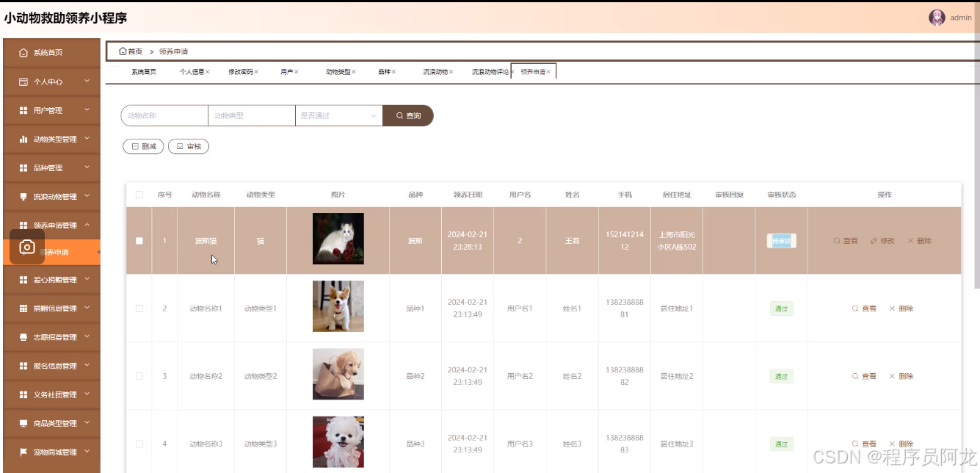This screenshot has height=473, width=980.
Task: Click the table icon beside 捐赠信息管理
Action: pos(23,308)
